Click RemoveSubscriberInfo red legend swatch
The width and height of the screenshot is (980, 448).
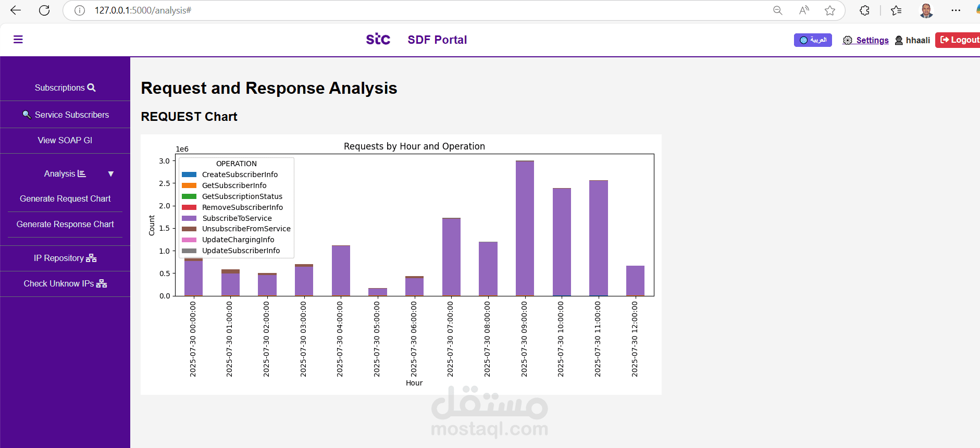coord(189,207)
